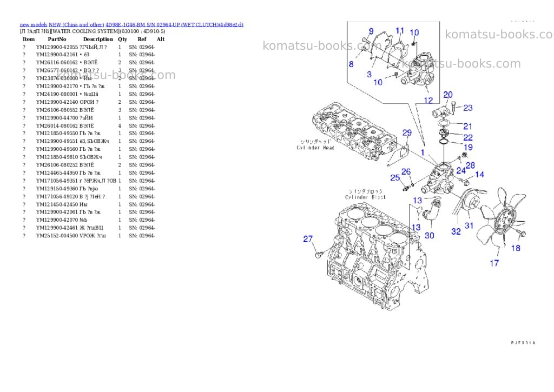The height and width of the screenshot is (392, 554).
Task: Click diagram callout number 30
Action: point(429,235)
